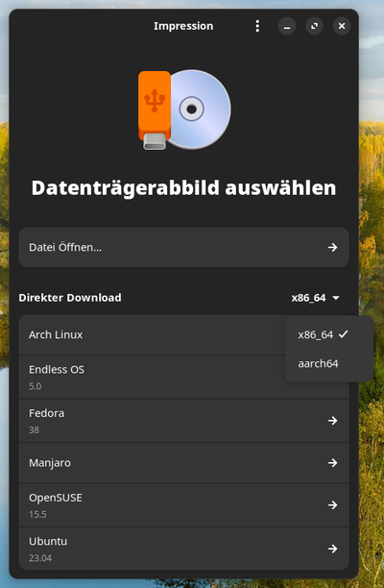Screen dimensions: 384x588
Task: Click the arrow on the OpenSUSE row
Action: click(x=333, y=505)
